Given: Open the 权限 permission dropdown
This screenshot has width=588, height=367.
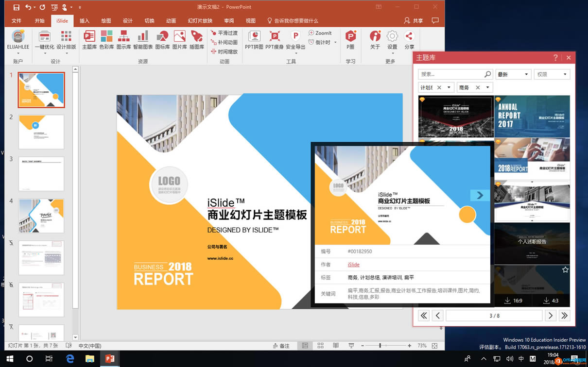Looking at the screenshot, I should coord(552,74).
